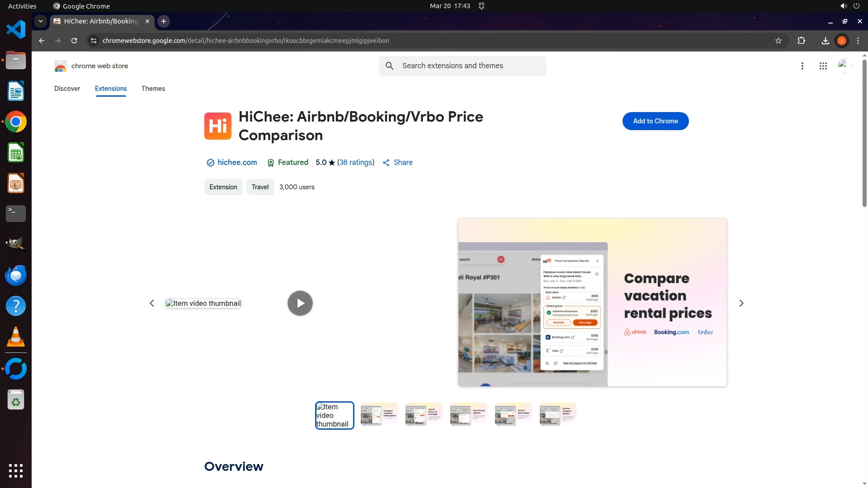Open the hichee.com publisher link

(x=237, y=163)
